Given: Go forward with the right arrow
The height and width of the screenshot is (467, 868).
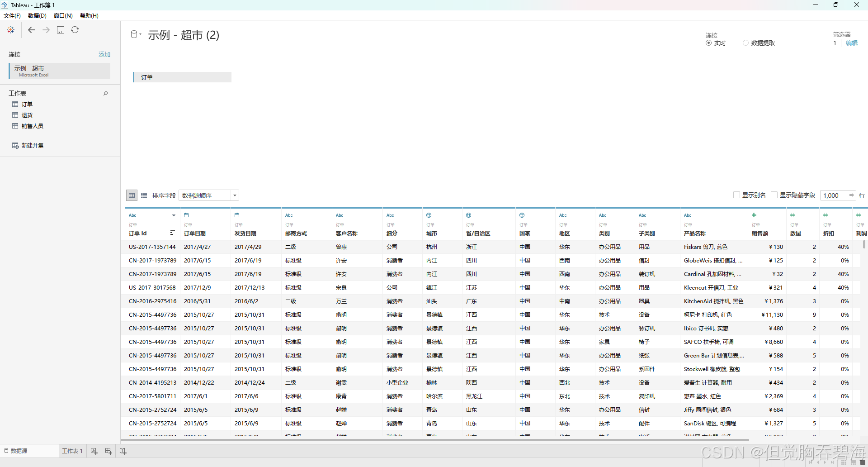Looking at the screenshot, I should tap(46, 30).
